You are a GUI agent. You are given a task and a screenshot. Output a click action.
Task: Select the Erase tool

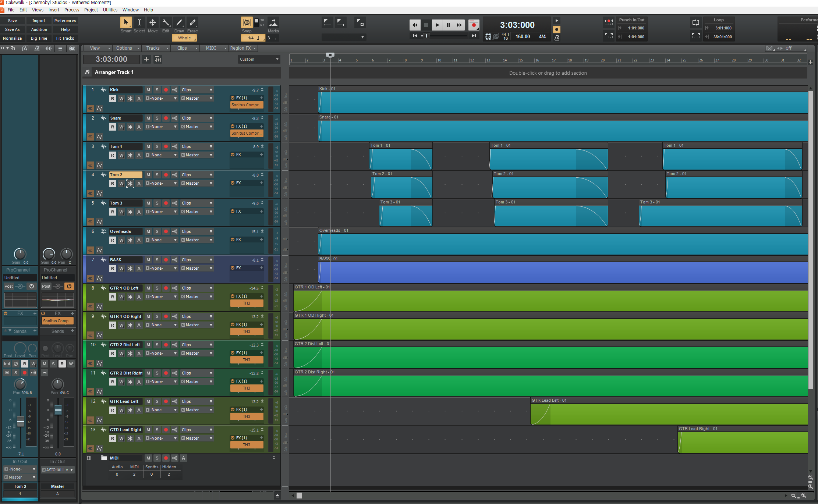pyautogui.click(x=192, y=23)
